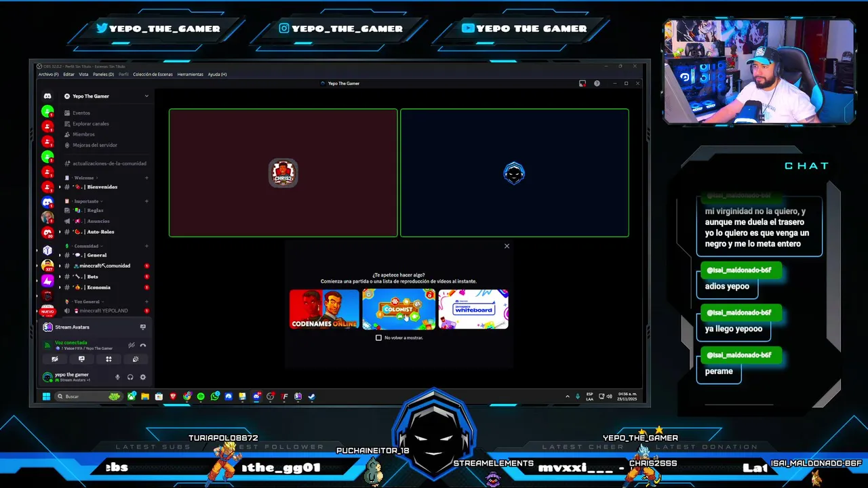The image size is (868, 488).
Task: Open Steam from taskbar
Action: point(311,396)
